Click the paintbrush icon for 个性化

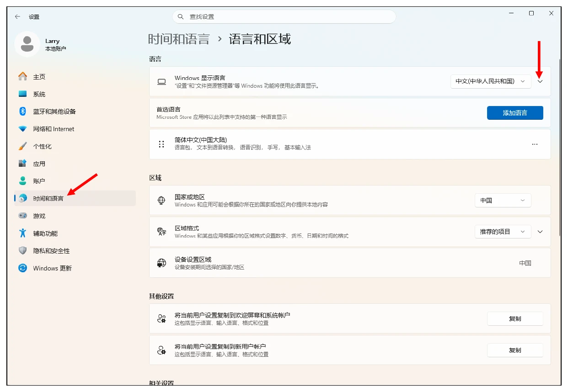(x=22, y=146)
